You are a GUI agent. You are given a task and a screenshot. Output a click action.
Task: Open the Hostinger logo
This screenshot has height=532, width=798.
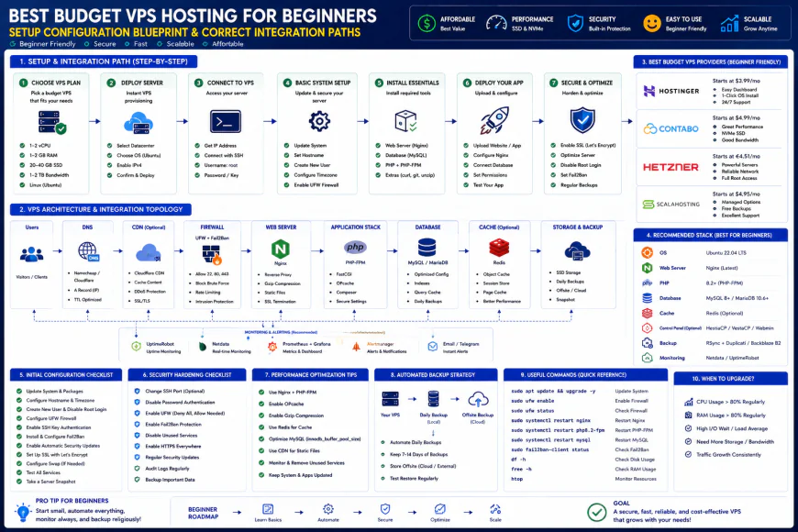coord(671,91)
